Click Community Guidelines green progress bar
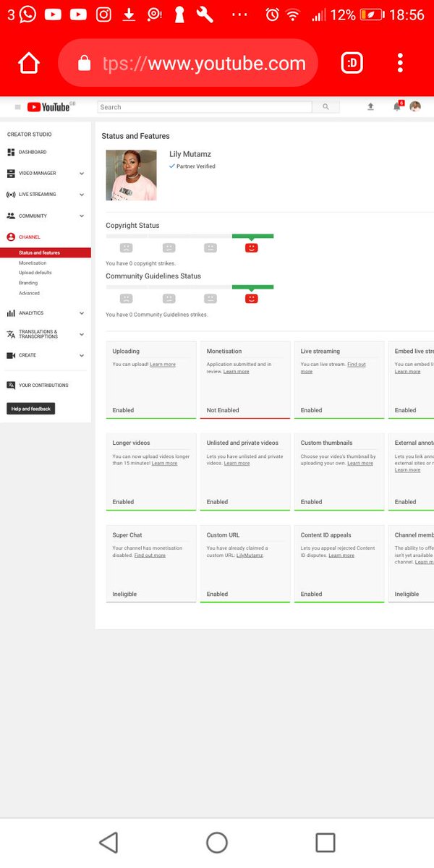Image resolution: width=434 pixels, height=868 pixels. click(x=252, y=286)
